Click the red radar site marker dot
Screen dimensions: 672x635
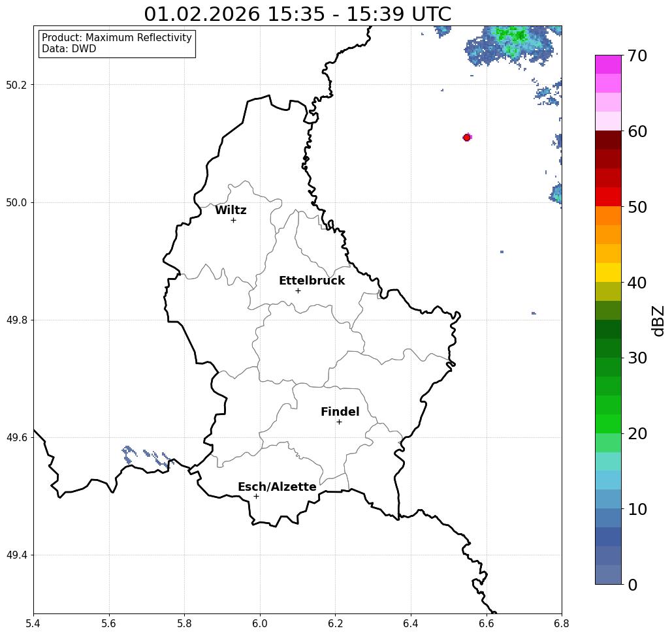(x=467, y=138)
